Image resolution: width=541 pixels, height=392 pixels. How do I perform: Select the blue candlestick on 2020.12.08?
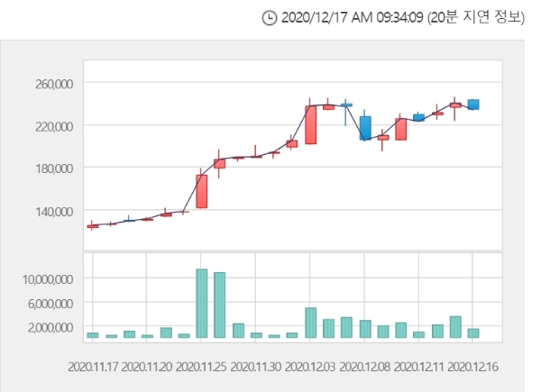[365, 127]
